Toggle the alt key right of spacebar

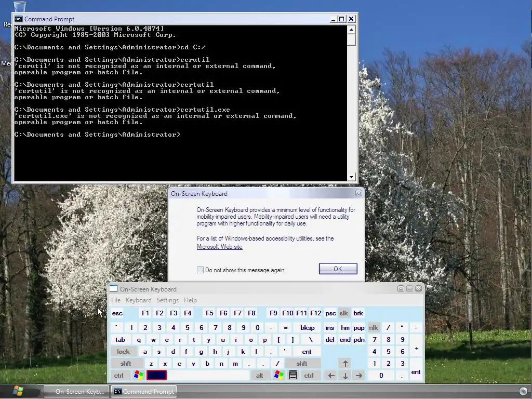coord(260,375)
